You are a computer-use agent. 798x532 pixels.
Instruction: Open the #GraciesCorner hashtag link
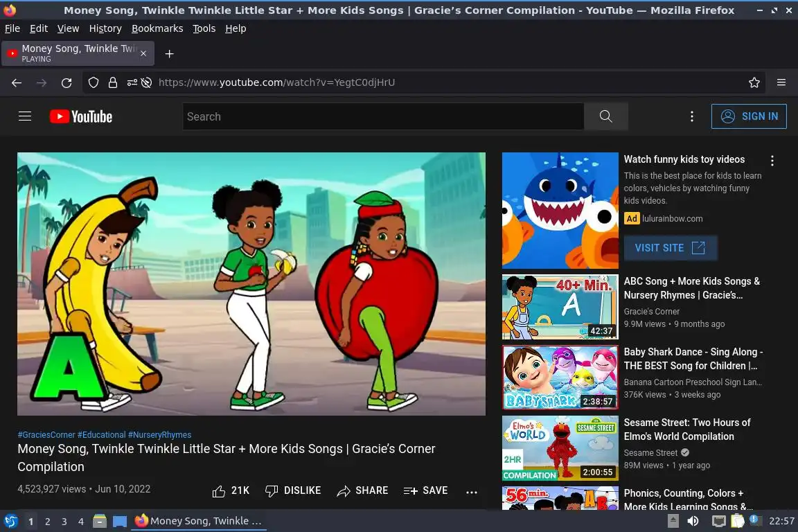(x=46, y=435)
